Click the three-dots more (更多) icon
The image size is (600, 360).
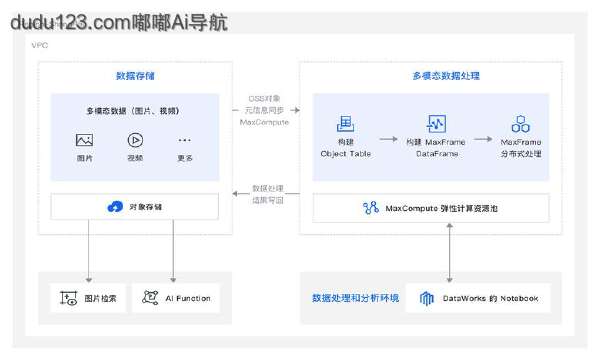pyautogui.click(x=184, y=140)
